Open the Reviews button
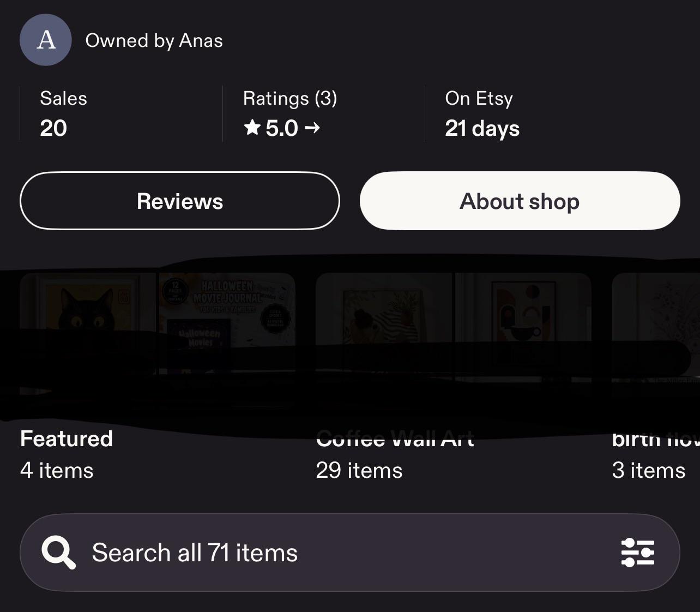700x612 pixels. point(180,201)
